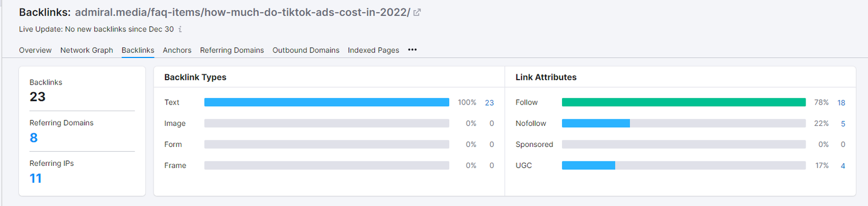
Task: Click the 22% Nofollow percentage
Action: pyautogui.click(x=821, y=124)
